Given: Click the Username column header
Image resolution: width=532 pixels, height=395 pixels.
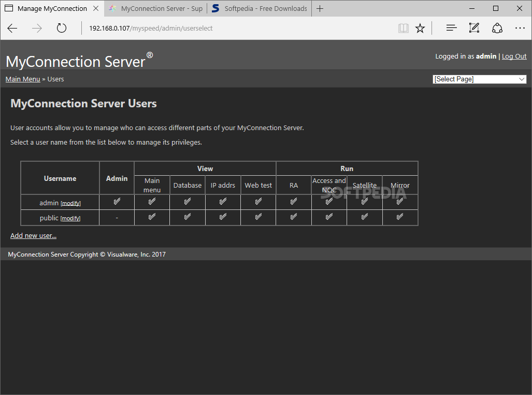Looking at the screenshot, I should point(60,178).
